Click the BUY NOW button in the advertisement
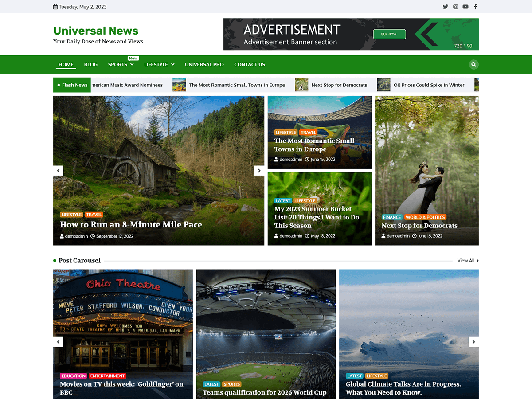The height and width of the screenshot is (399, 532). 389,34
